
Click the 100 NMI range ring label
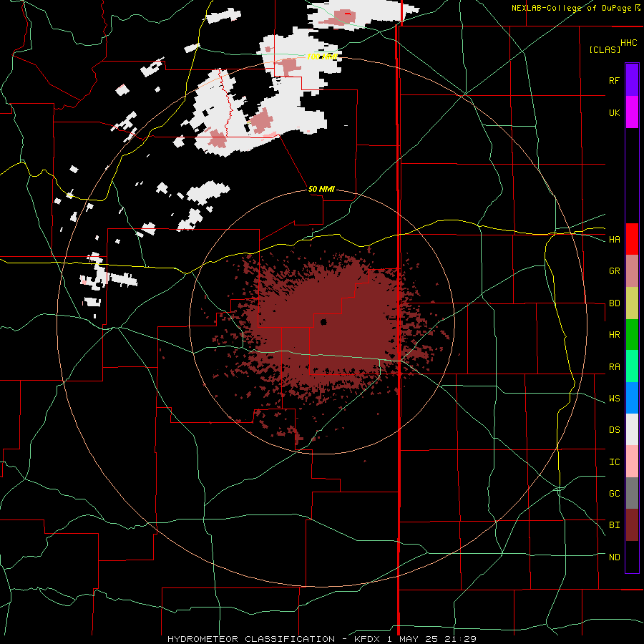point(322,57)
